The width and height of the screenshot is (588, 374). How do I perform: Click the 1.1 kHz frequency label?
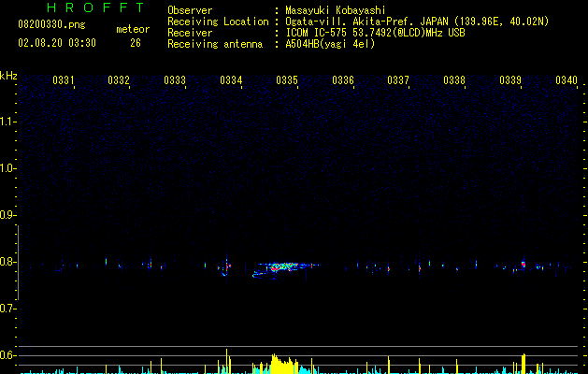[7, 122]
